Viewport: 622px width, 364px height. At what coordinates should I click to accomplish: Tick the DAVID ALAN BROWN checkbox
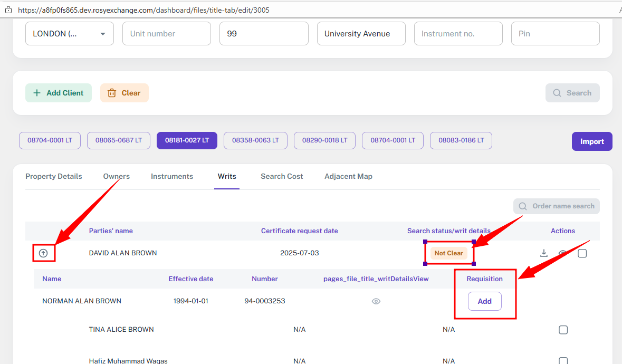click(582, 253)
